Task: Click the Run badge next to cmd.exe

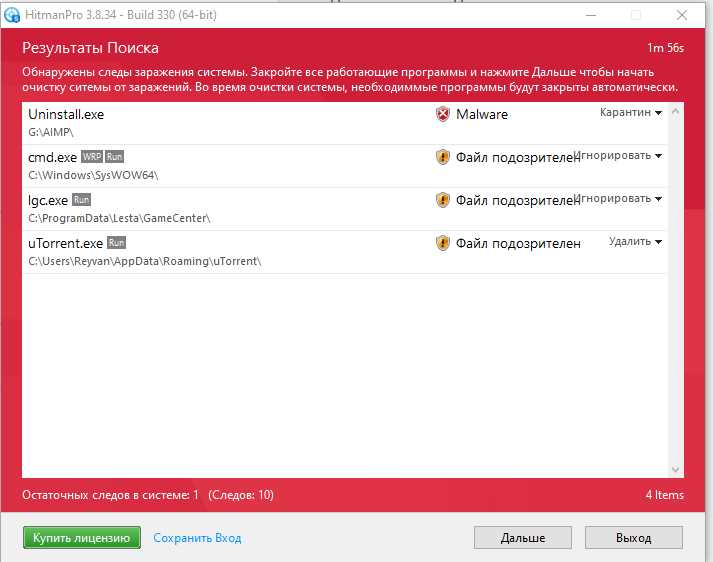Action: tap(114, 157)
